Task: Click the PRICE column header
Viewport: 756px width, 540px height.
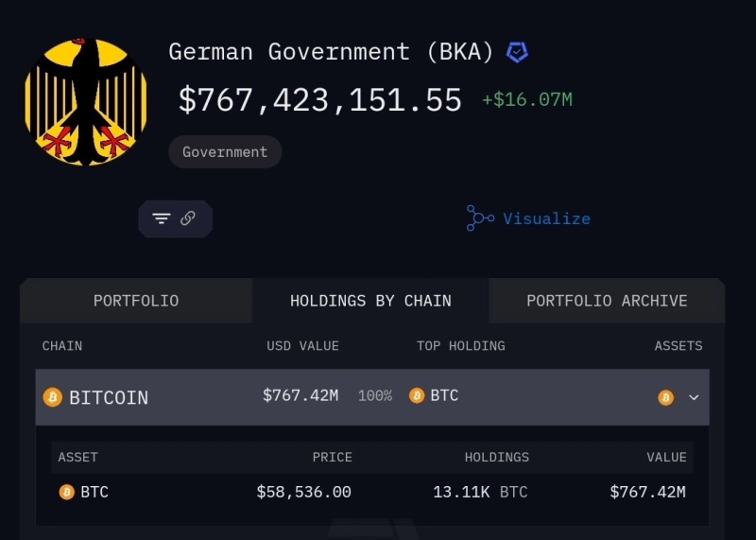Action: [x=332, y=457]
